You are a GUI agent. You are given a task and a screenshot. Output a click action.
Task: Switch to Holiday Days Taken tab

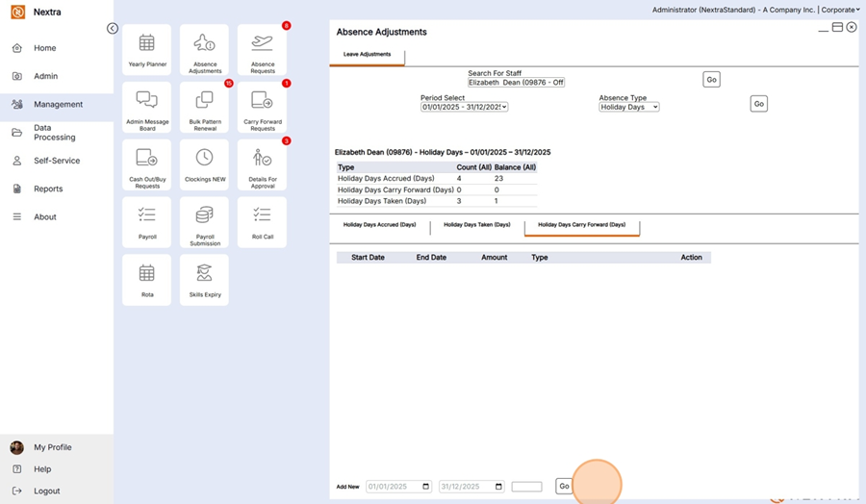(476, 225)
